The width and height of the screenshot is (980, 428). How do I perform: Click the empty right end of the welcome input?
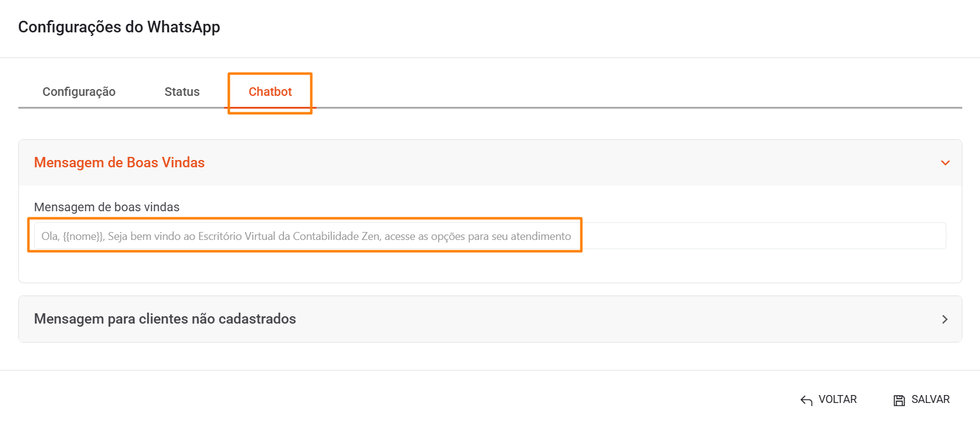click(794, 236)
